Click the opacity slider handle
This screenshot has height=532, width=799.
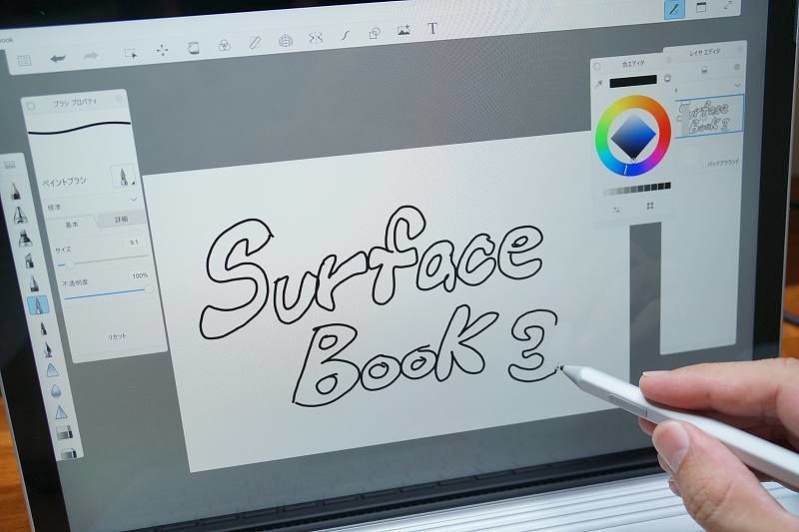click(149, 288)
